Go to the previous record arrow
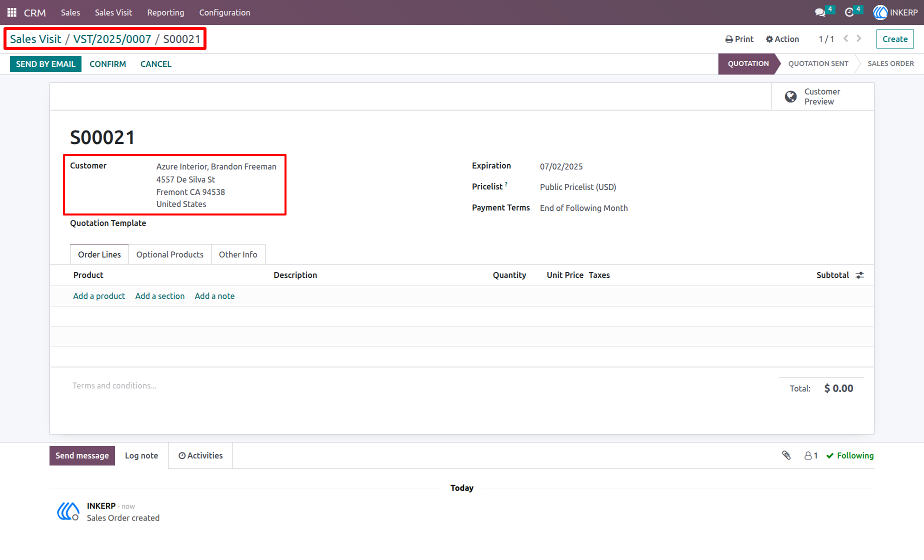The width and height of the screenshot is (924, 560). (x=845, y=38)
